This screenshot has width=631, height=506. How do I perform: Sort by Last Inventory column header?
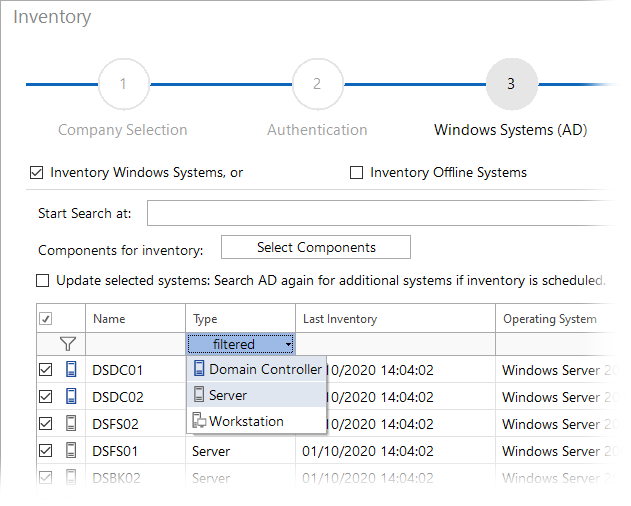[395, 318]
